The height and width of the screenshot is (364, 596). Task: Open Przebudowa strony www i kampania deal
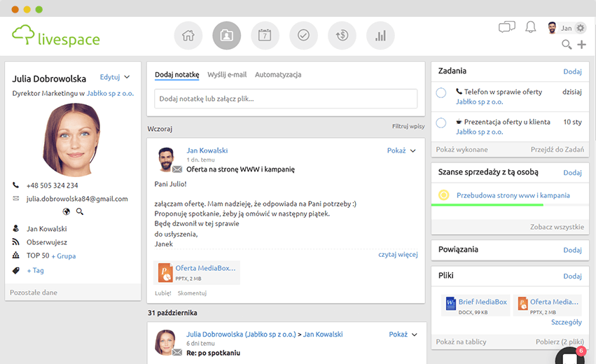tap(513, 195)
